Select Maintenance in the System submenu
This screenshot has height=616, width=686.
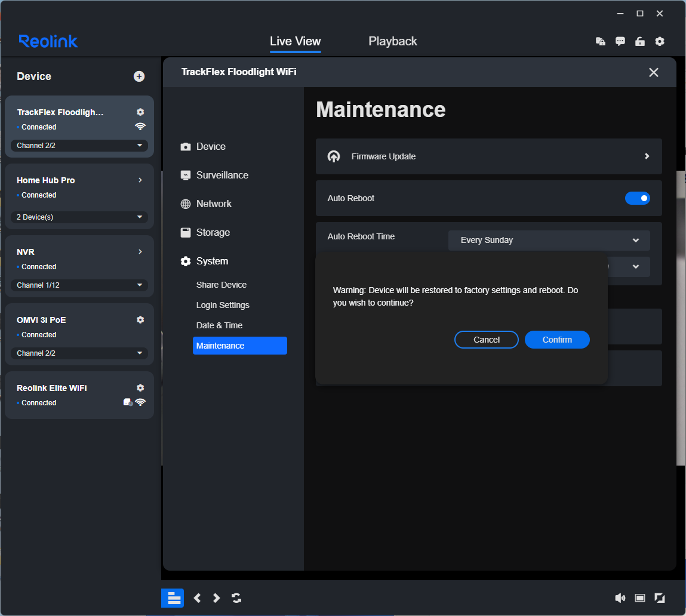pos(240,346)
